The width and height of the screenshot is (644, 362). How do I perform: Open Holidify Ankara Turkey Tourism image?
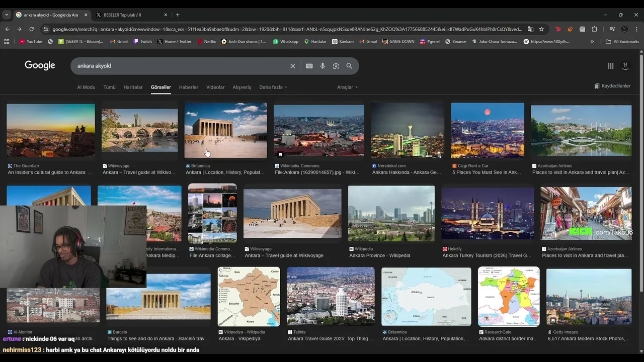(x=488, y=214)
